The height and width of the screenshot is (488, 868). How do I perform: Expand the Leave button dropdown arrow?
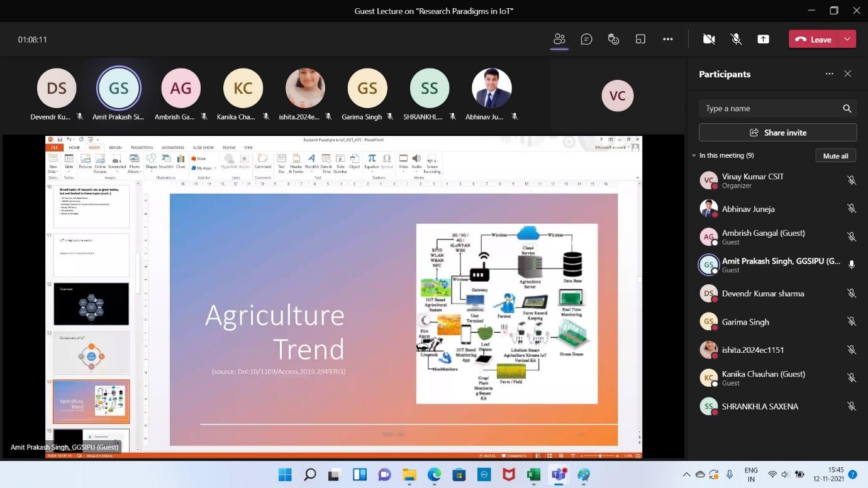pyautogui.click(x=847, y=39)
